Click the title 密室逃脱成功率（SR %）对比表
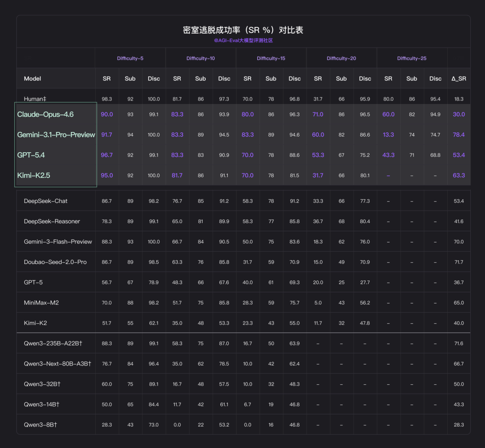Screen dimensions: 485x448 pos(243,30)
